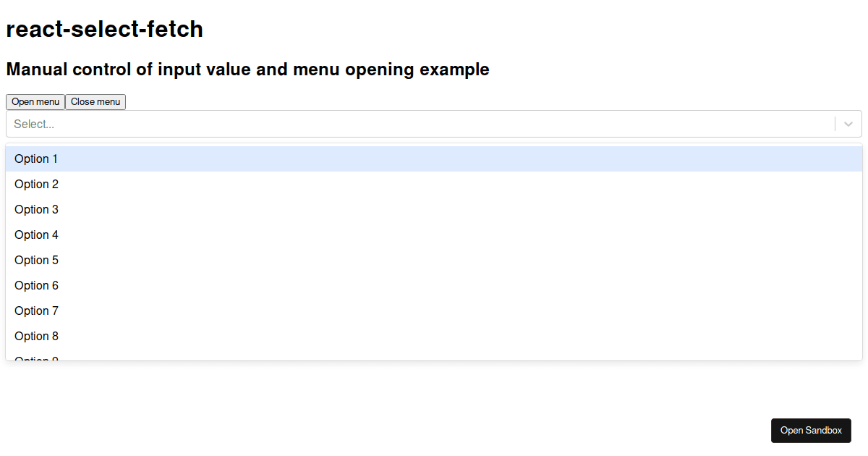Choose Option 5 in the list
The image size is (868, 456).
[434, 261]
